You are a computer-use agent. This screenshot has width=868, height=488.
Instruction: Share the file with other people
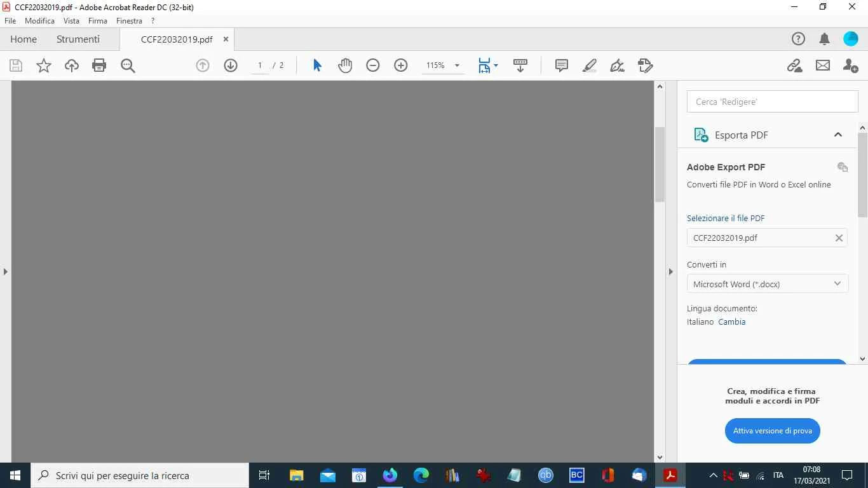click(x=851, y=65)
